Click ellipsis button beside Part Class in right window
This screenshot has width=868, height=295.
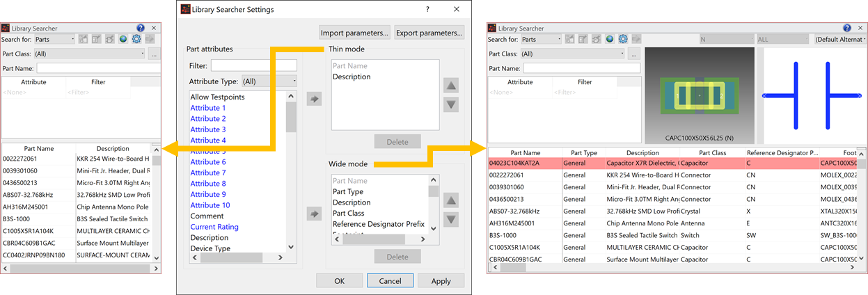click(633, 54)
